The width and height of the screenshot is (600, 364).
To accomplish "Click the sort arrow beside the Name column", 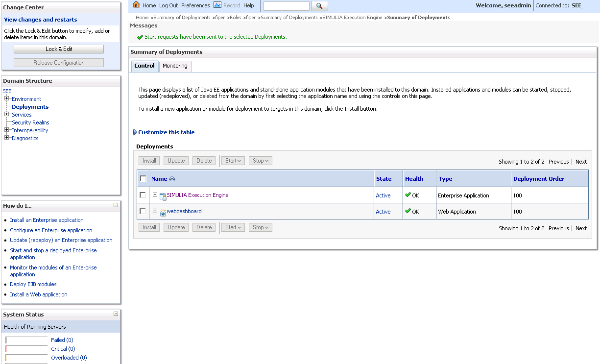I will (x=172, y=178).
